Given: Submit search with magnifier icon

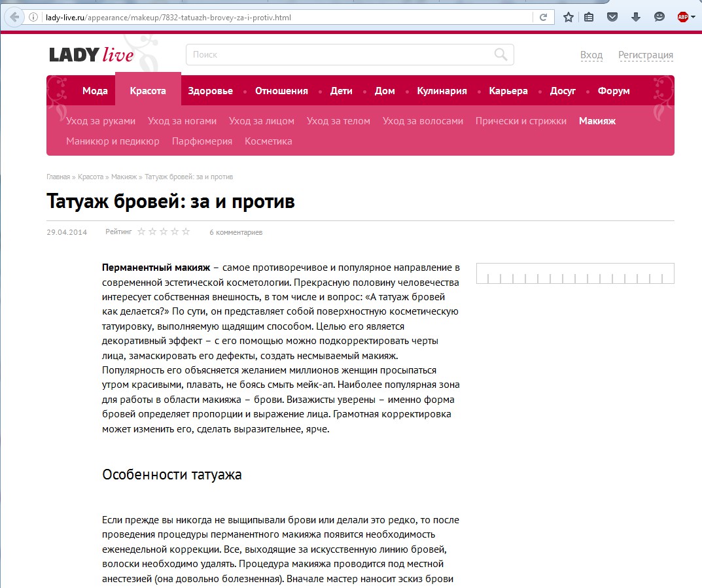Looking at the screenshot, I should pos(500,54).
